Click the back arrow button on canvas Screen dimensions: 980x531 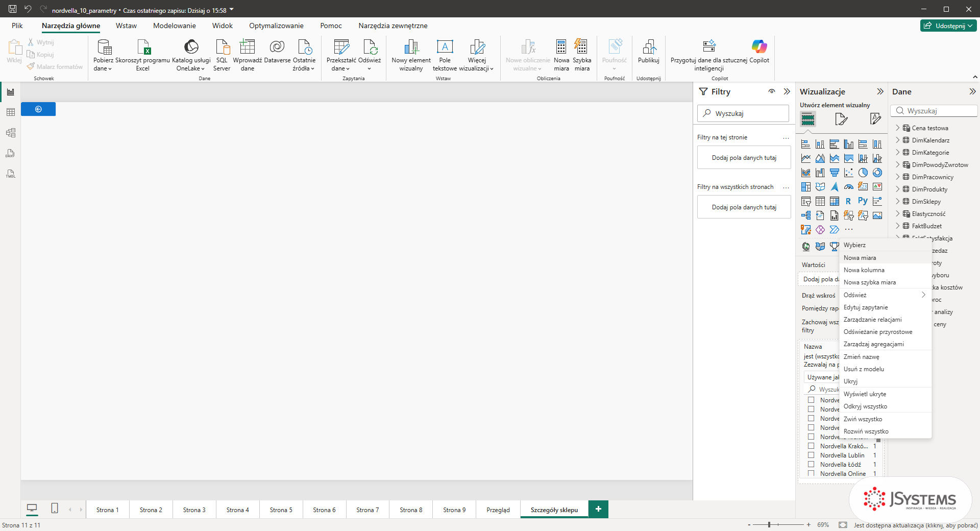pos(38,109)
